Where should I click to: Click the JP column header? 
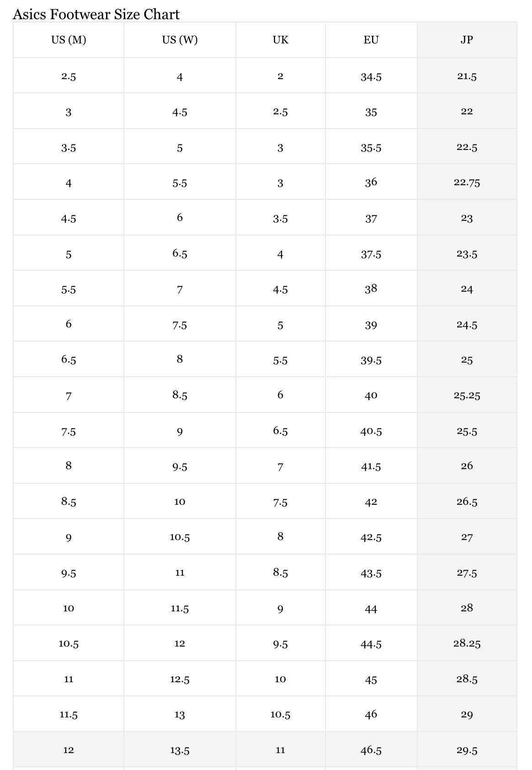pos(467,40)
